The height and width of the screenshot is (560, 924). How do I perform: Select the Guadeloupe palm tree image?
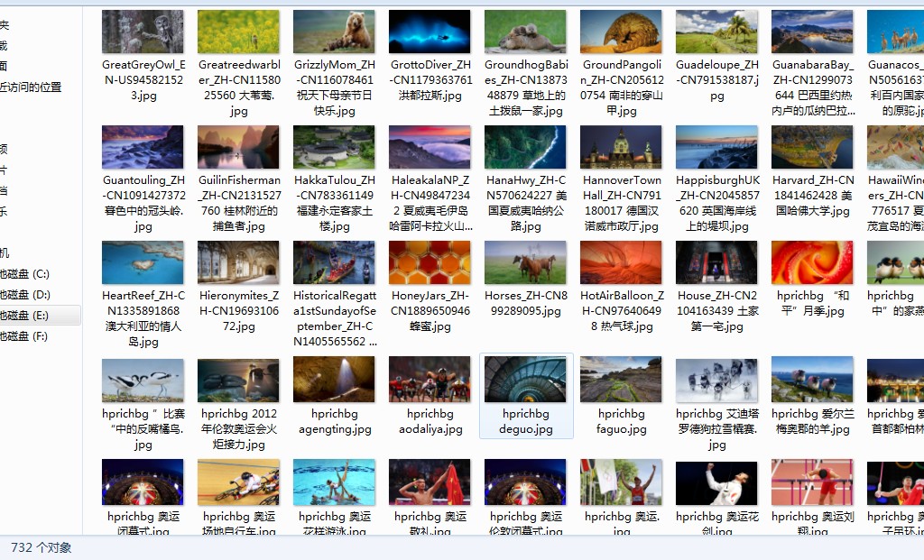(716, 32)
